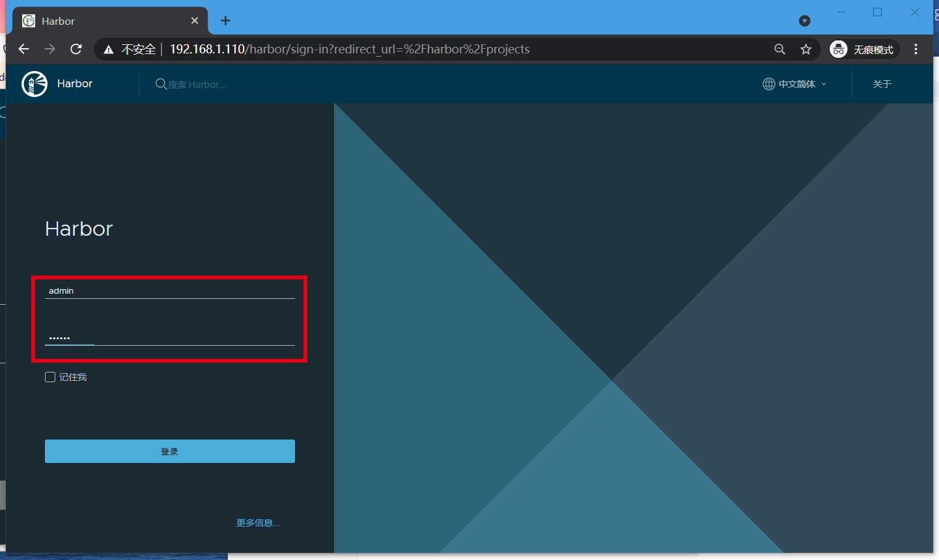Viewport: 939px width, 560px height.
Task: Click the admin username input field
Action: click(x=170, y=290)
